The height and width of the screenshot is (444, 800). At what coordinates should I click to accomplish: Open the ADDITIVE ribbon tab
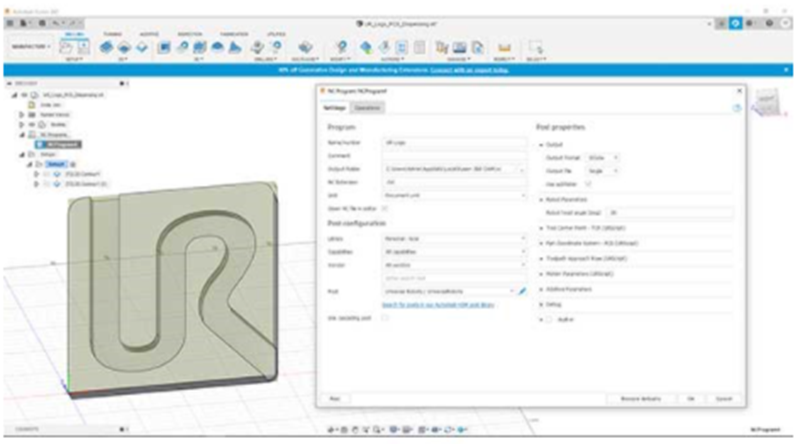click(x=149, y=34)
